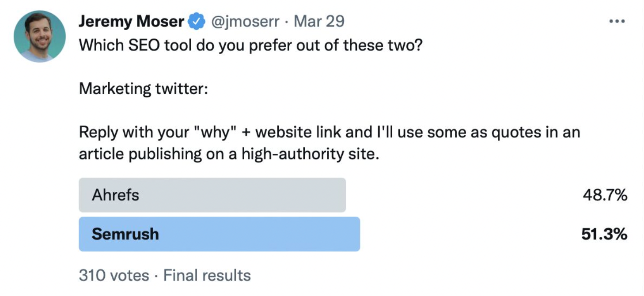Open the @jmoserr handle link
This screenshot has height=296, width=644.
tap(245, 22)
